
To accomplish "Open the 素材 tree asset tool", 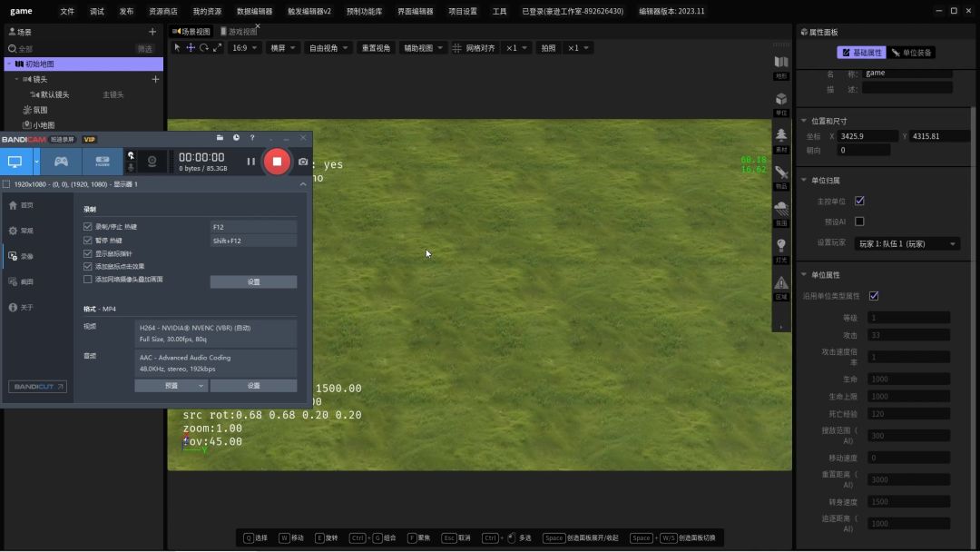I will coord(780,137).
